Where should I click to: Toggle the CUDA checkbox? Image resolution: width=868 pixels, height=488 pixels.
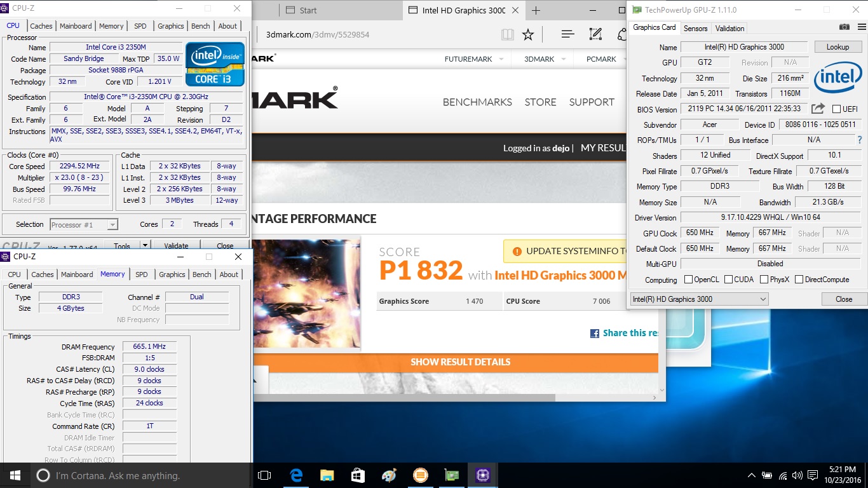click(x=729, y=280)
